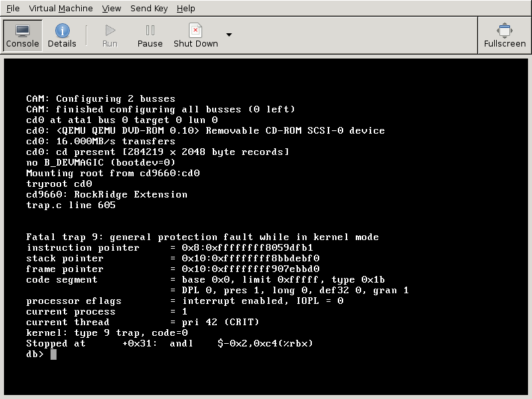Switch to the Console monitor view
The image size is (532, 399).
(23, 35)
